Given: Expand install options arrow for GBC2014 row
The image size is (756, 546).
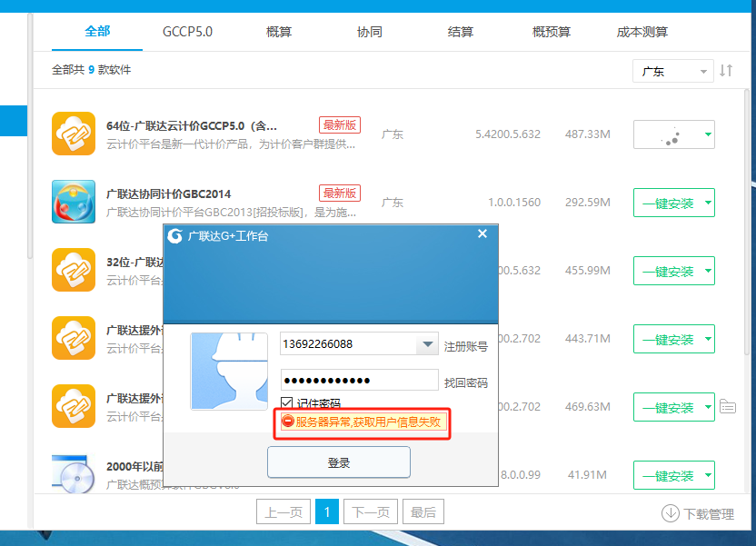Looking at the screenshot, I should tap(708, 203).
